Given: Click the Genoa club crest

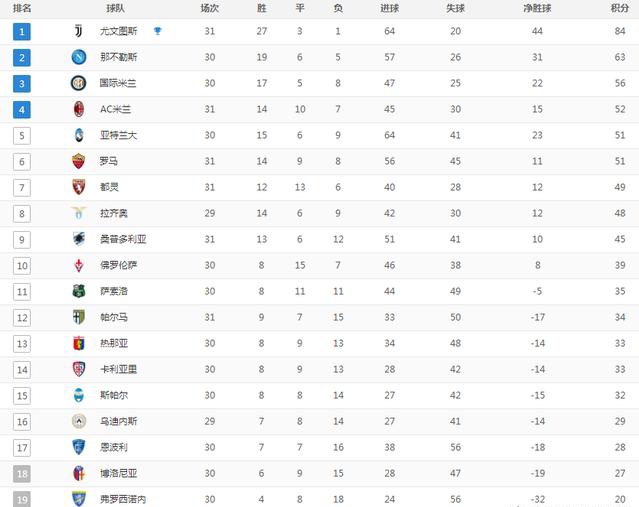Looking at the screenshot, I should (x=79, y=343).
